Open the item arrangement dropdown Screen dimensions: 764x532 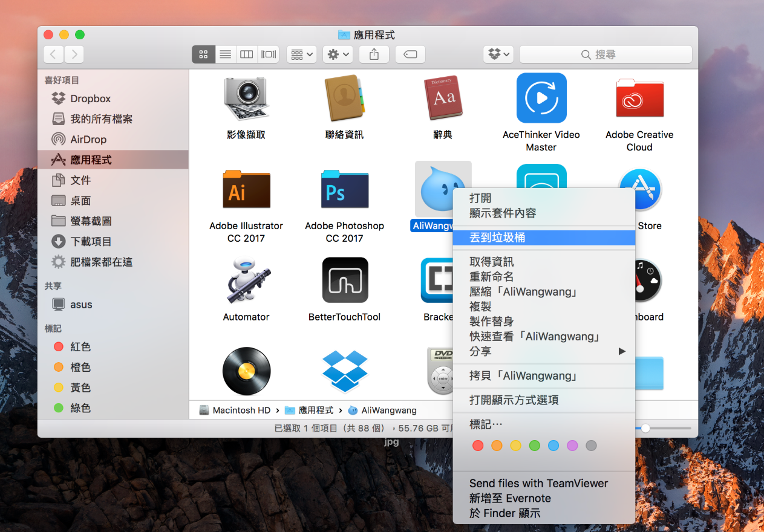(301, 54)
